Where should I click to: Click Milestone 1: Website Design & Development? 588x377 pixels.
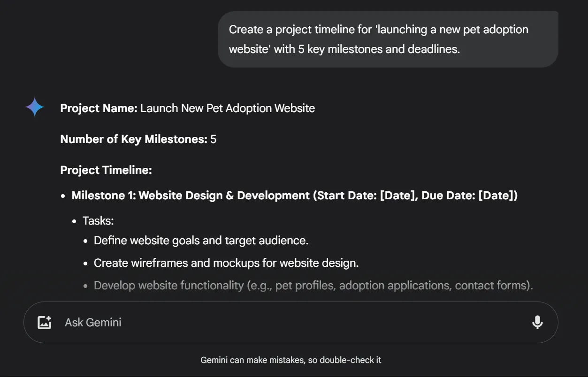(191, 196)
